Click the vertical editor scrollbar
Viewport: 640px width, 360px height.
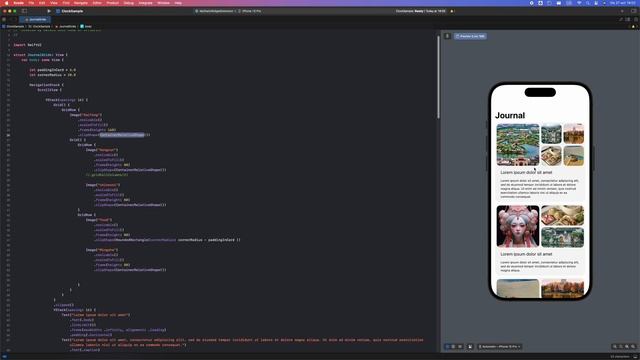438,78
